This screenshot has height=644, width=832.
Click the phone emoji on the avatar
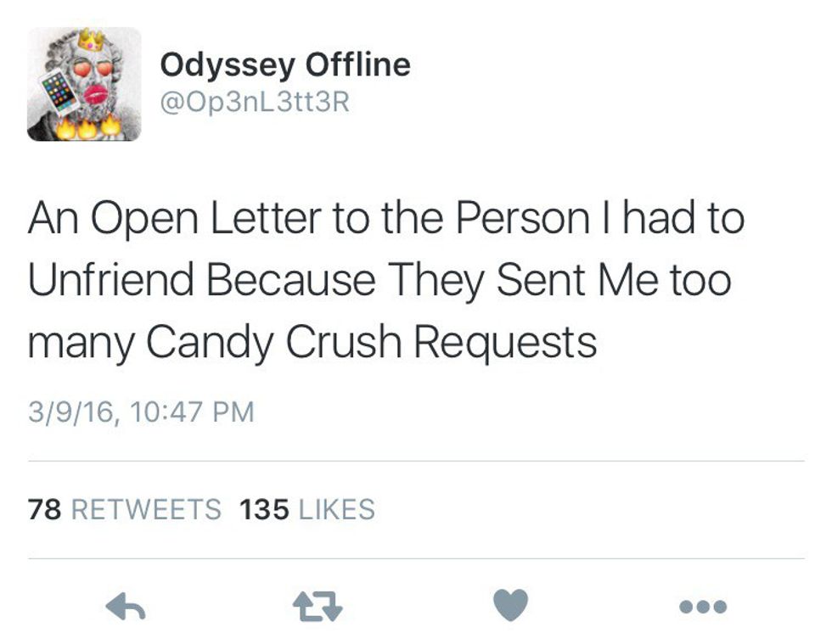click(58, 90)
